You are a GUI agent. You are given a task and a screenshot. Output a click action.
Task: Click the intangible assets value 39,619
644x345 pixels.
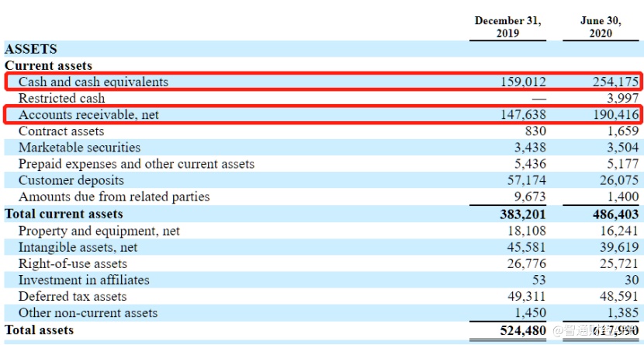(x=619, y=248)
